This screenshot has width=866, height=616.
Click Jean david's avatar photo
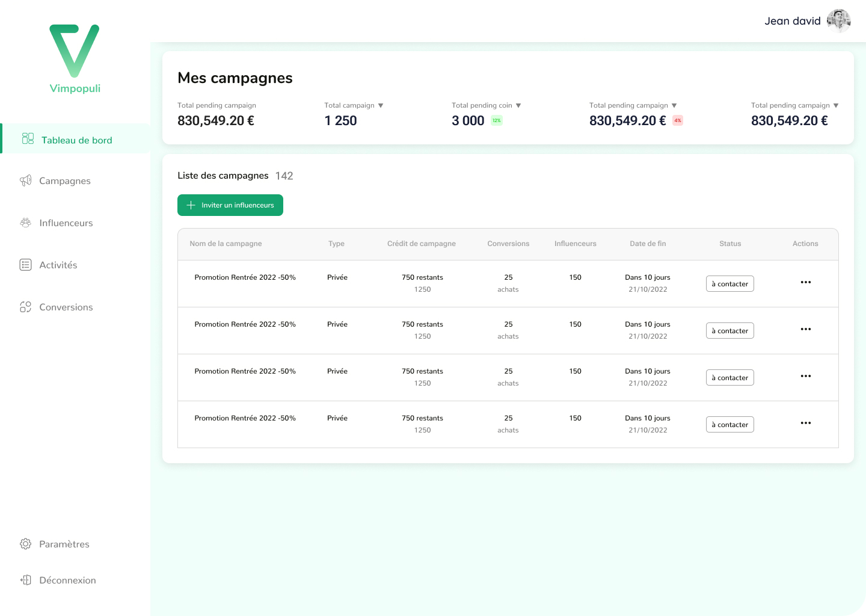click(839, 21)
